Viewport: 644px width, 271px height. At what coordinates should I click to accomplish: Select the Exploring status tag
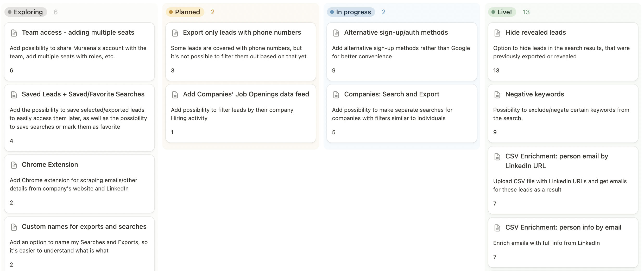(26, 12)
